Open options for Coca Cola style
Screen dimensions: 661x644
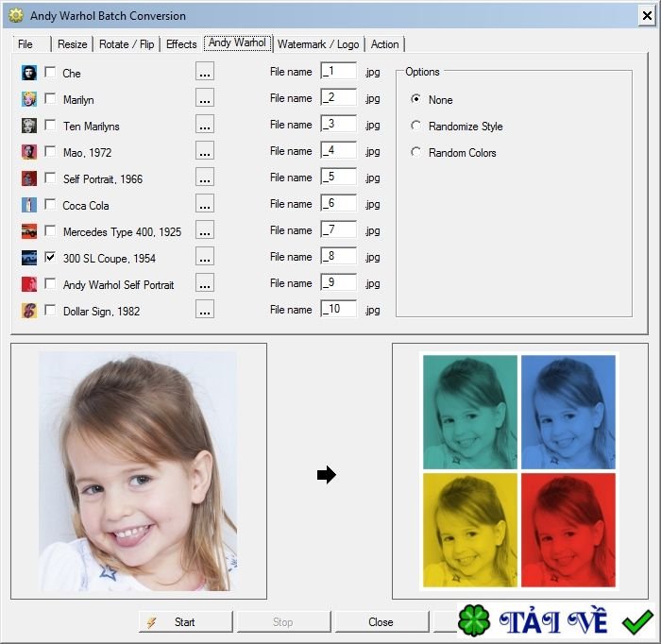click(205, 203)
